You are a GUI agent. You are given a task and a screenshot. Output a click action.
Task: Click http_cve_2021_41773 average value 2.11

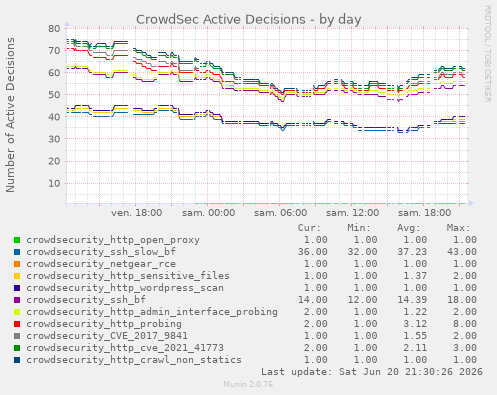pyautogui.click(x=415, y=348)
